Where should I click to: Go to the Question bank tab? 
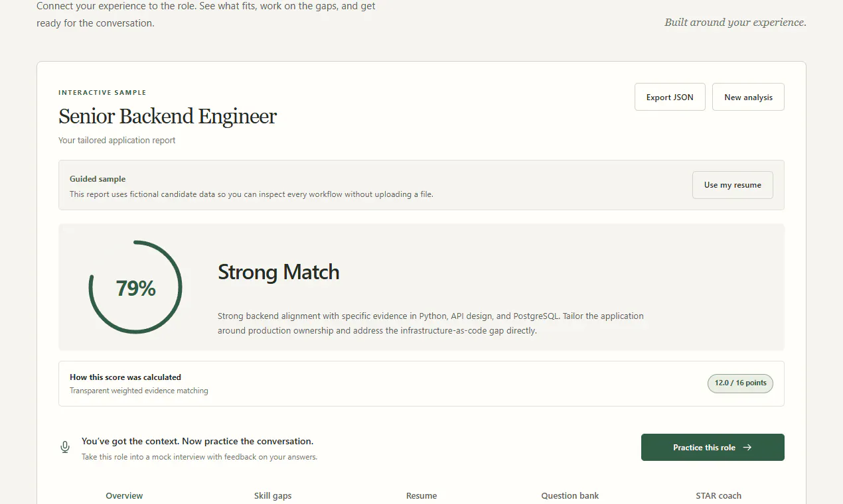coord(570,495)
